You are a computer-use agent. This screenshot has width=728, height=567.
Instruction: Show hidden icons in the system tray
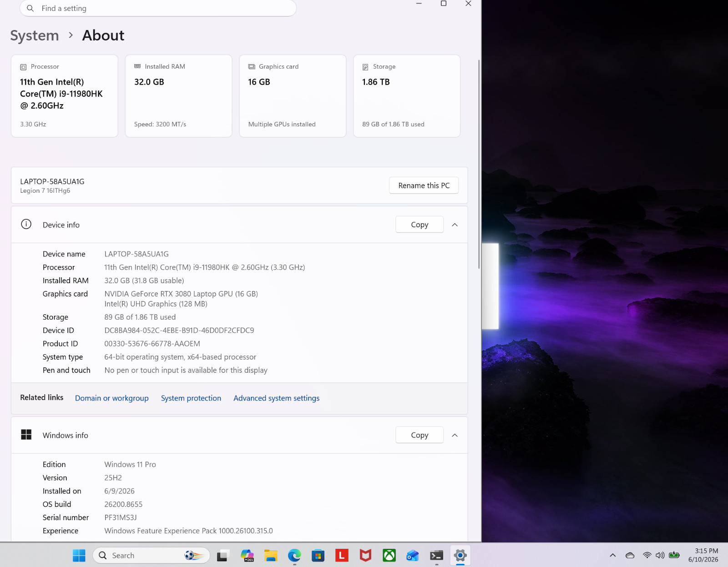(612, 555)
